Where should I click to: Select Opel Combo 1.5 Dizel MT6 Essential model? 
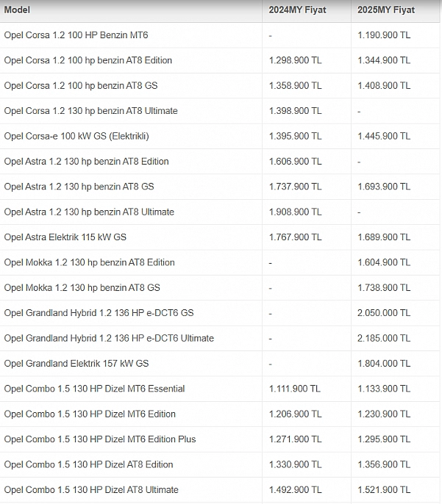pyautogui.click(x=94, y=389)
